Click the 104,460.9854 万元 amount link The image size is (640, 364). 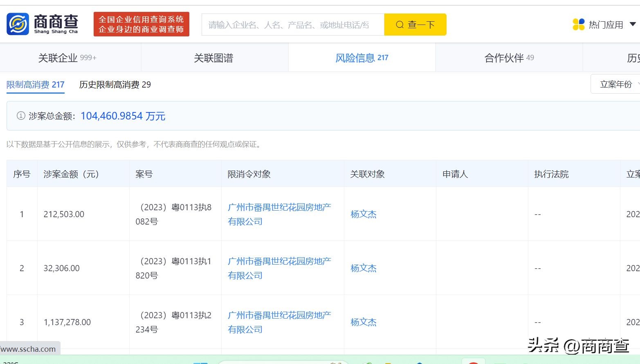tap(123, 116)
